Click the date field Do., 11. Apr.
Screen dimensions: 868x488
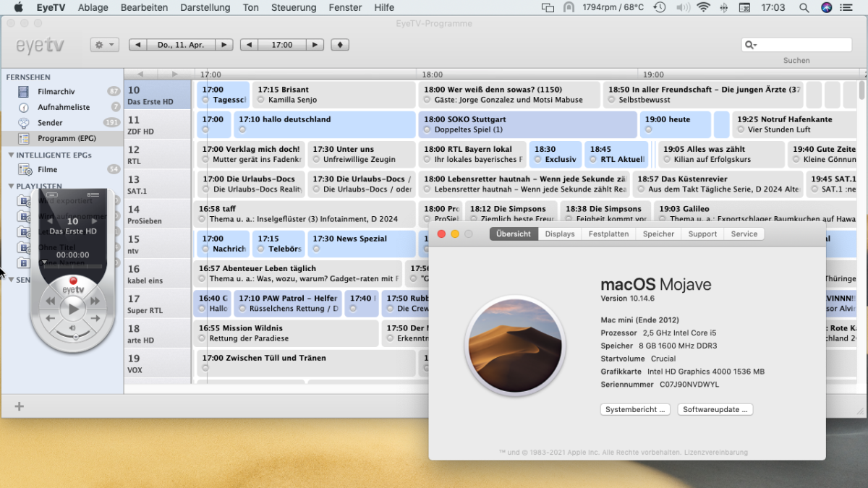pos(180,45)
